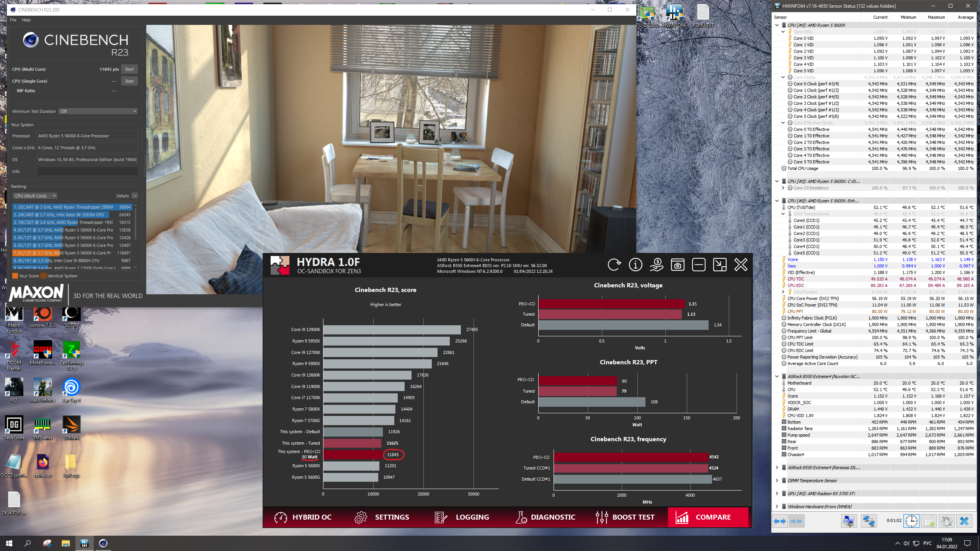Open the Minimum Test Duration dropdown
This screenshot has height=551, width=980.
tap(98, 111)
